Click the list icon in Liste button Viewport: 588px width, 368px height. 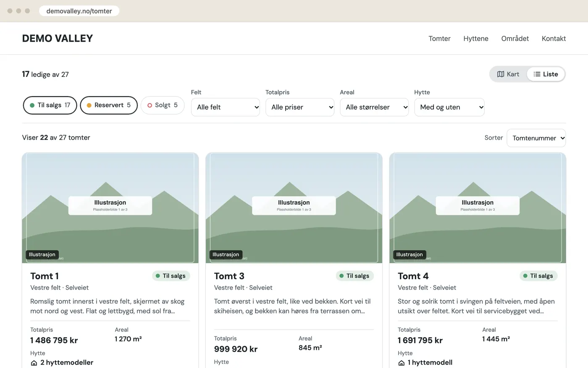tap(537, 74)
